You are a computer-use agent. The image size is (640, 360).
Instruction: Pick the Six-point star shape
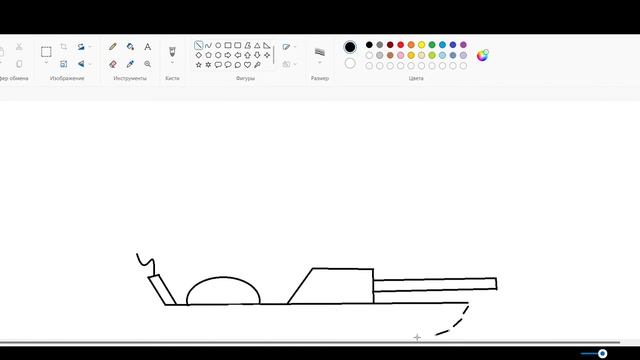208,65
